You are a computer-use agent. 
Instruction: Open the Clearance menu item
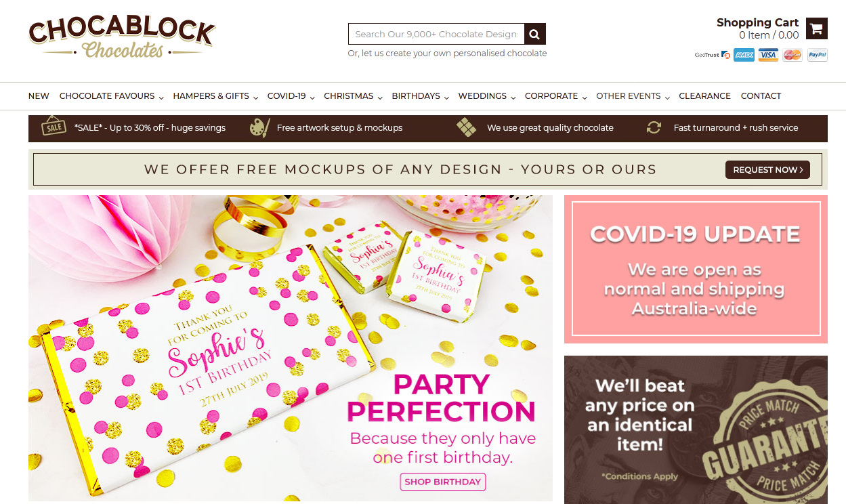[x=704, y=96]
